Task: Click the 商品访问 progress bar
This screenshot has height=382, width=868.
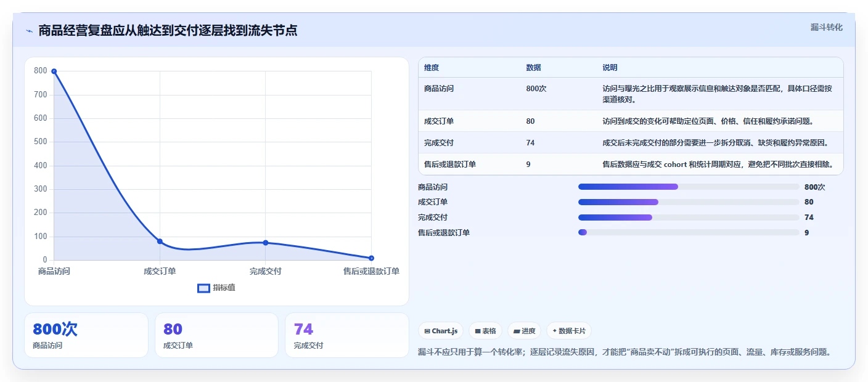Action: [x=689, y=187]
